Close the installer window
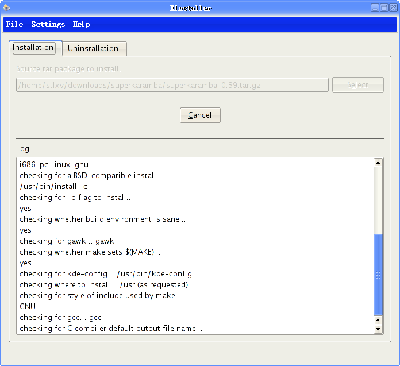Viewport: 400px width, 366px height. click(393, 8)
